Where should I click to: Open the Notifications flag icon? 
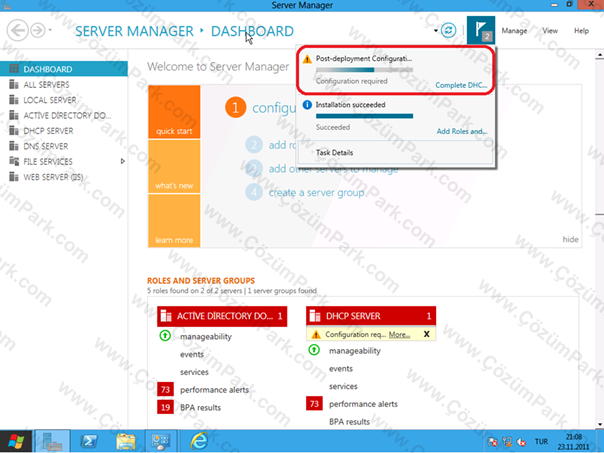481,30
